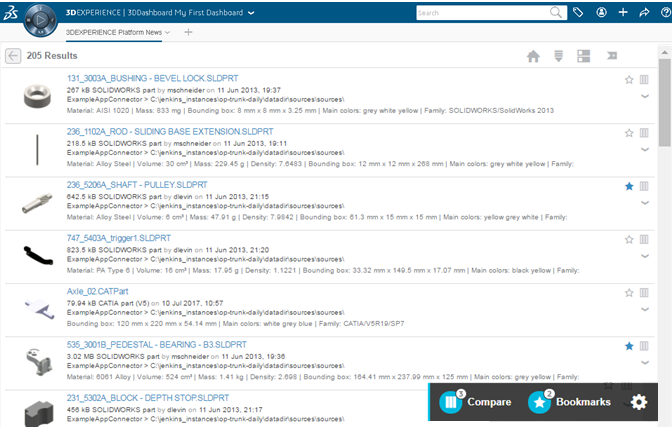672x427 pixels.
Task: Remove bookmark from SHAFT - PULLEY part
Action: pos(629,186)
